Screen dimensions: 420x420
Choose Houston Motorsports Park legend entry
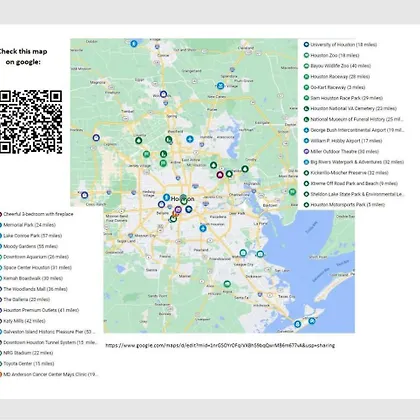click(344, 205)
